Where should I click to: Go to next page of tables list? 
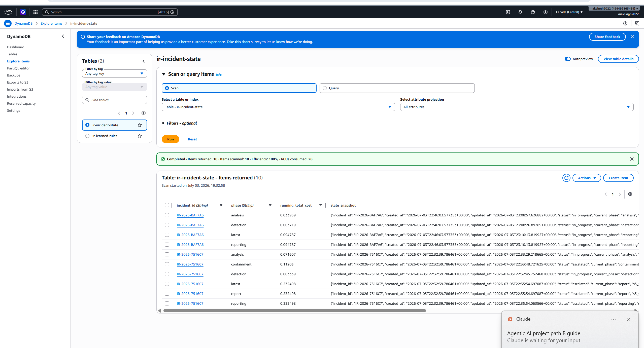pyautogui.click(x=133, y=113)
